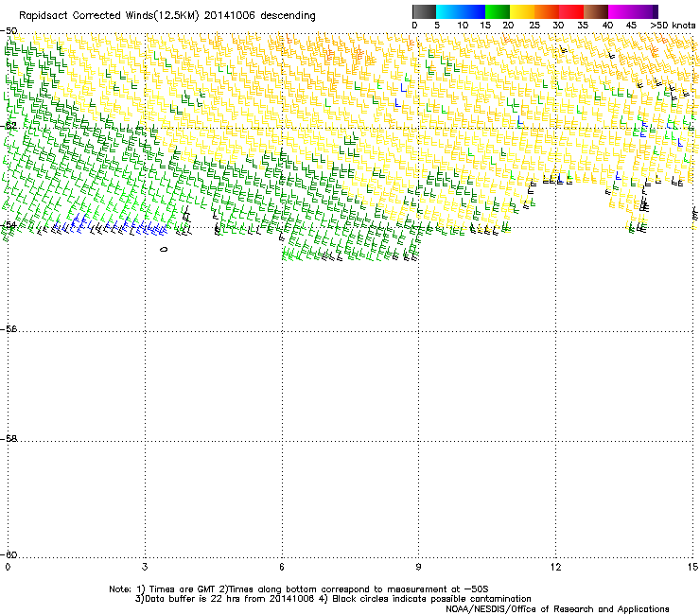Click the gray 0-5 knots legend swatch
This screenshot has height=615, width=700.
424,11
